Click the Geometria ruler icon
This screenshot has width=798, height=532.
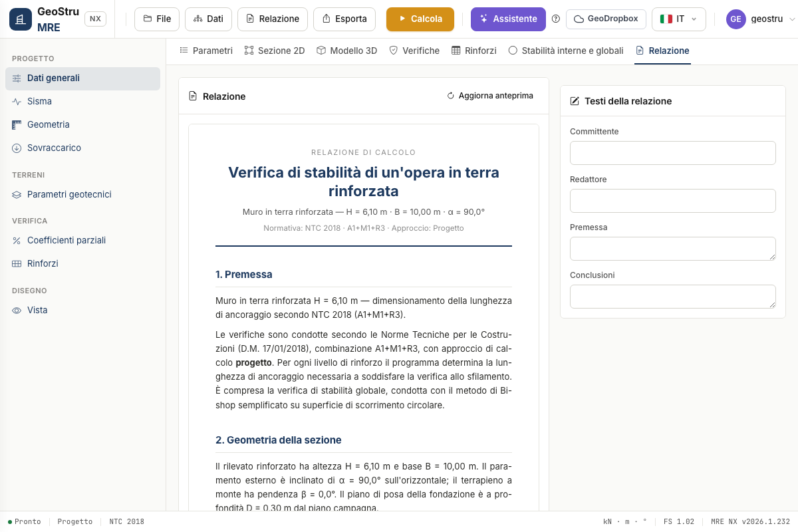(17, 125)
